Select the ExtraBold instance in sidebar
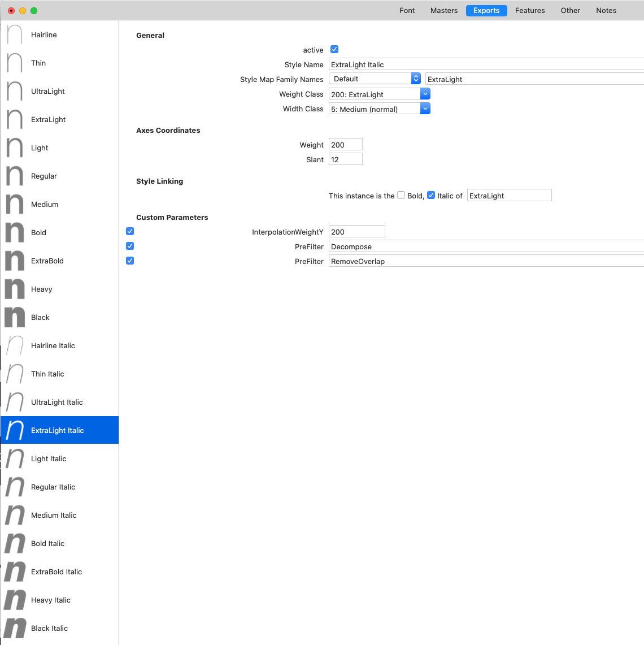This screenshot has width=644, height=645. [47, 261]
